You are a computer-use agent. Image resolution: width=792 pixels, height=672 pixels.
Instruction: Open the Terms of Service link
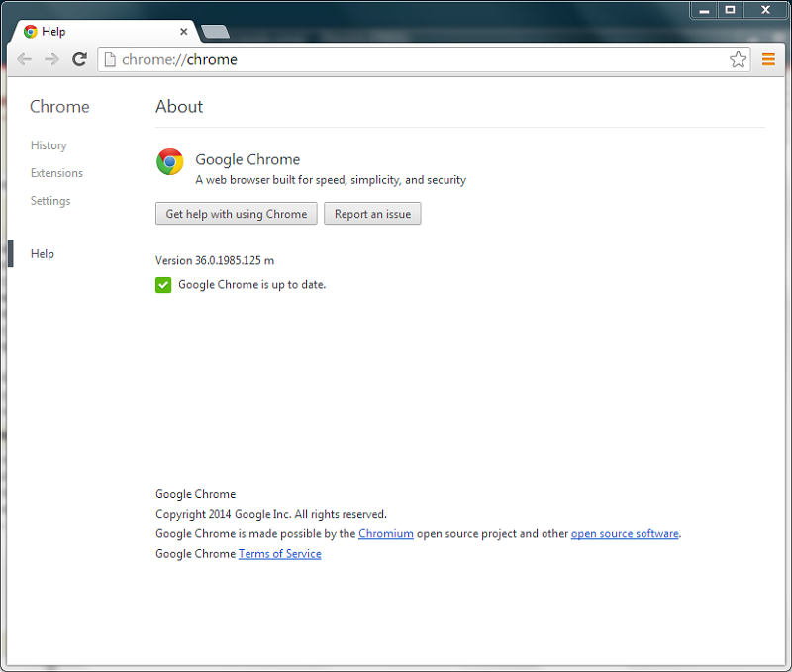(x=280, y=554)
